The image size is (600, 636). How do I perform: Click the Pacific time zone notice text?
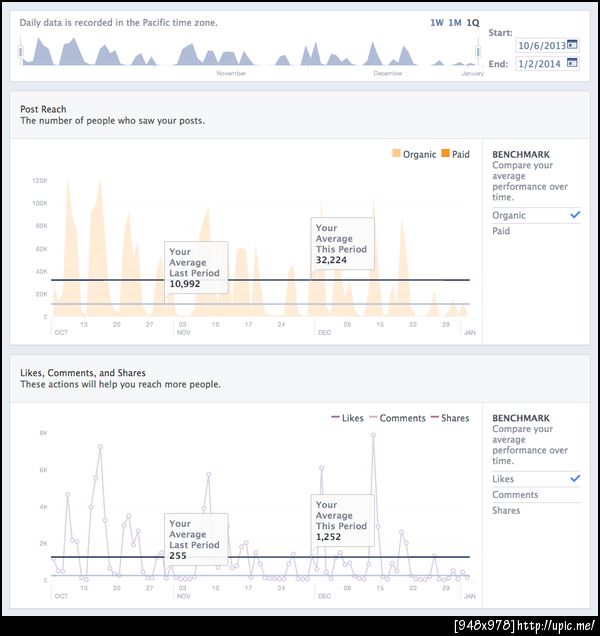coord(118,23)
